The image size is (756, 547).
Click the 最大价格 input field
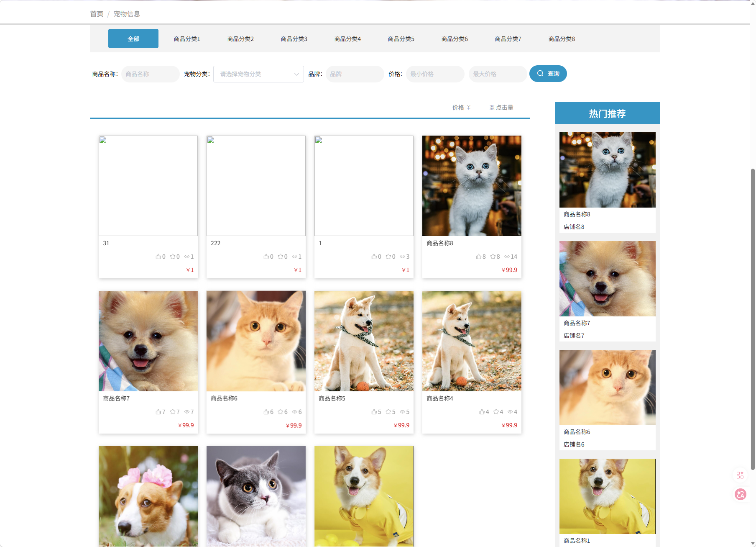pos(498,74)
